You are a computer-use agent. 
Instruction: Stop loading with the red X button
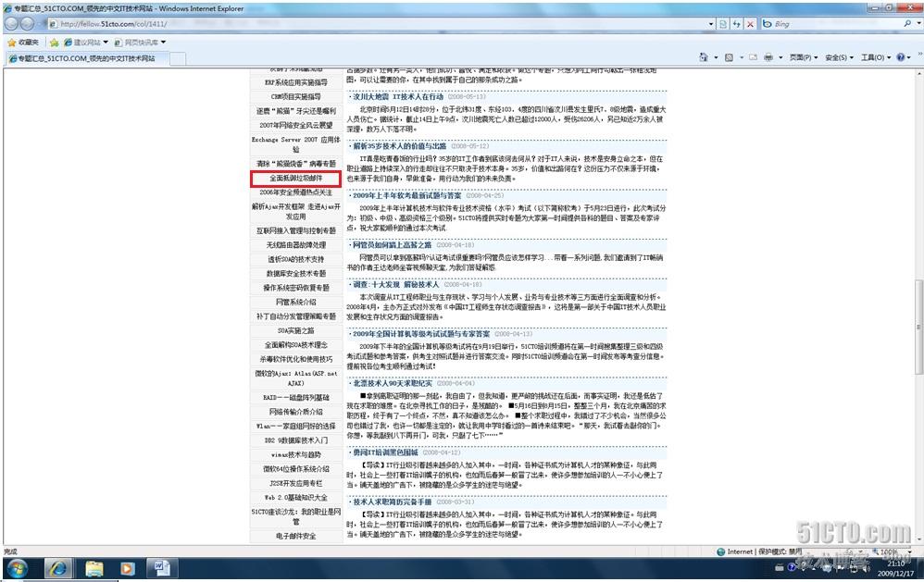point(750,24)
